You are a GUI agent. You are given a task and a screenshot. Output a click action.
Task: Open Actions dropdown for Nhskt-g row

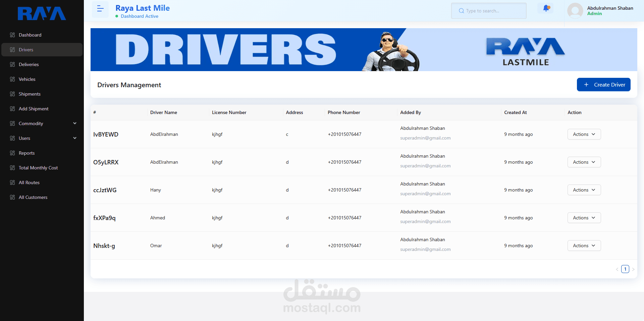(584, 246)
